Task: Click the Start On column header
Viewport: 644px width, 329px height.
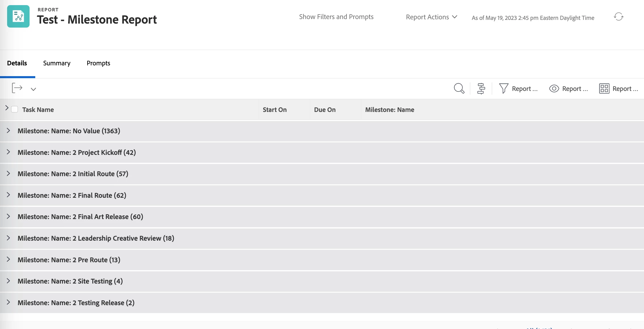Action: (275, 110)
